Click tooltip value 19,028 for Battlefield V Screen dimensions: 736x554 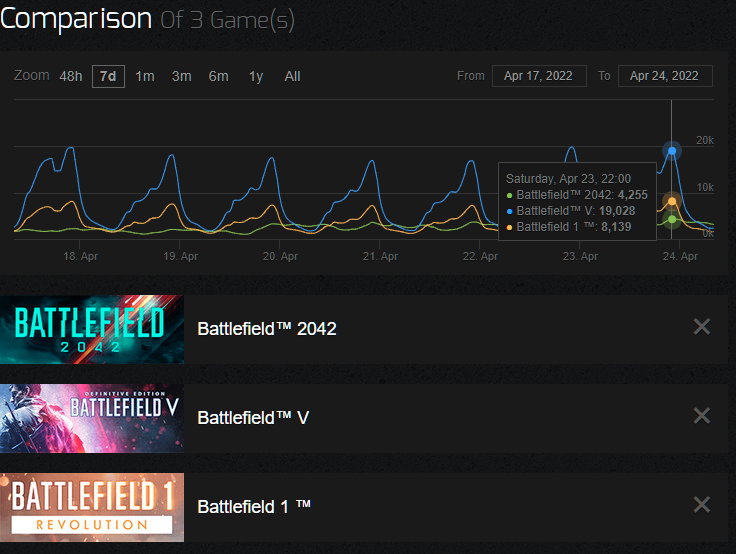[617, 211]
